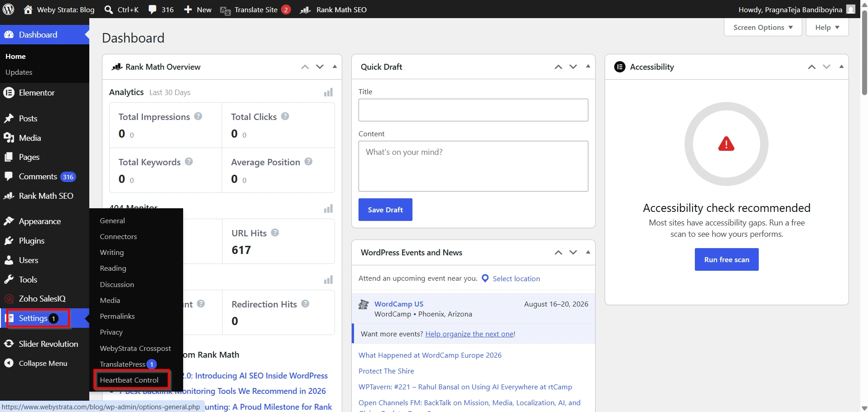Image resolution: width=868 pixels, height=412 pixels.
Task: Click the user avatar next to Howdy
Action: click(851, 9)
